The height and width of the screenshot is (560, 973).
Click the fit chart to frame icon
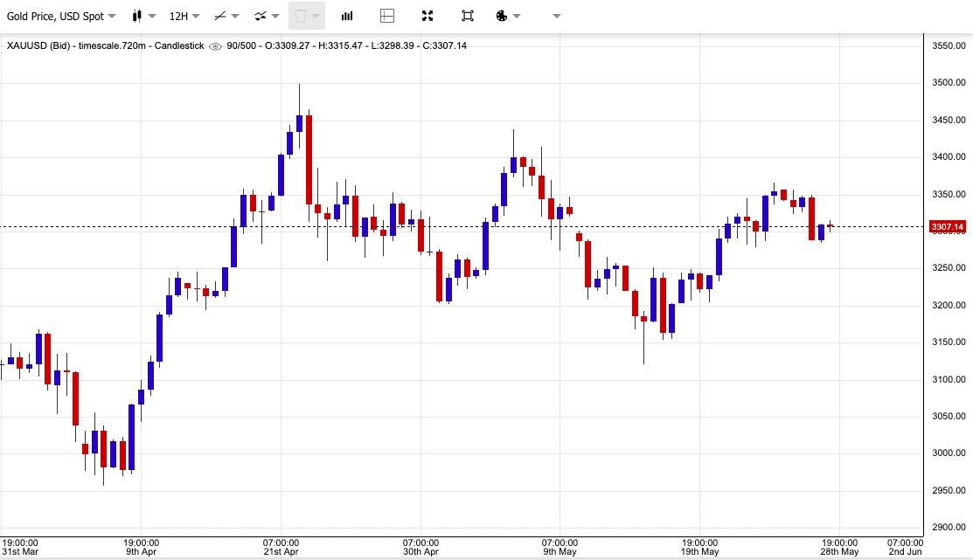coord(468,16)
